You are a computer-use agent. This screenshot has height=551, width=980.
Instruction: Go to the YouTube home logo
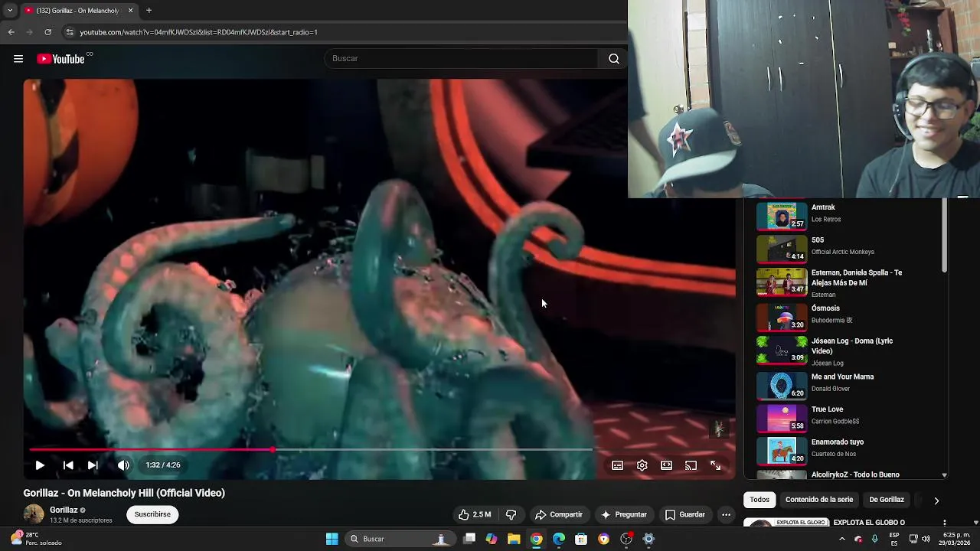(x=61, y=59)
